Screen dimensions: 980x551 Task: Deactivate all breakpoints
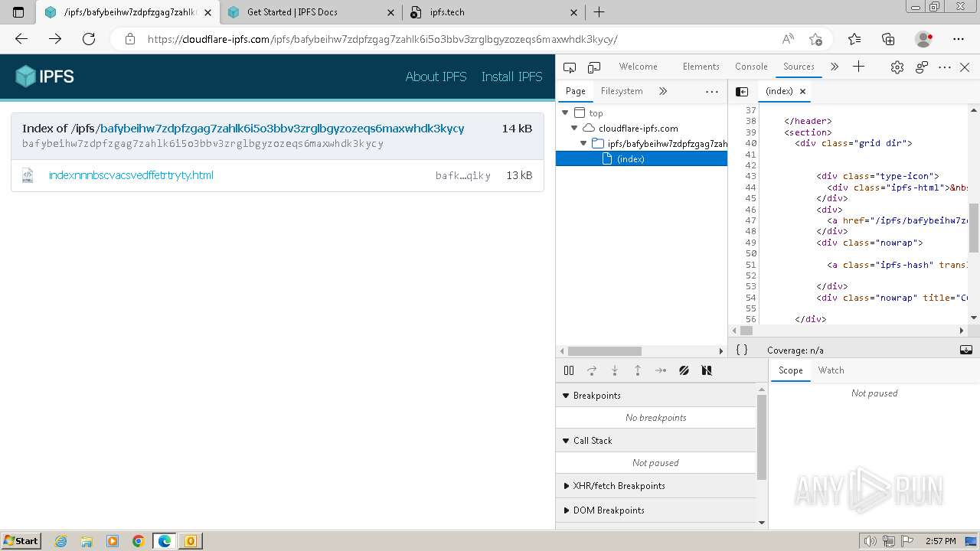point(684,370)
